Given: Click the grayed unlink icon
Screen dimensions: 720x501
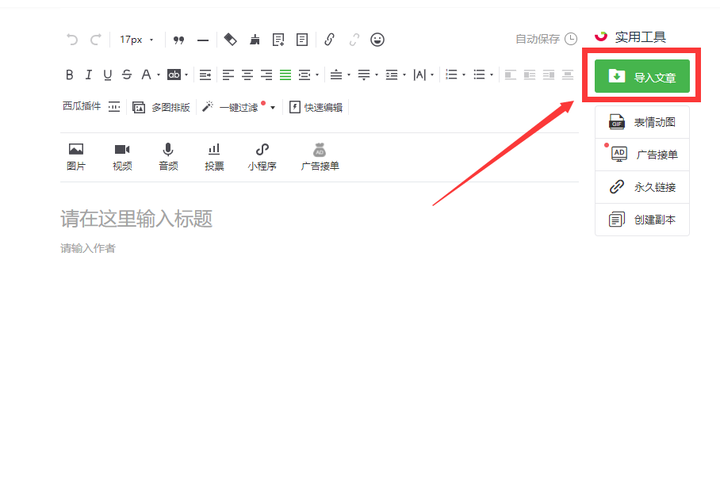Looking at the screenshot, I should click(354, 39).
